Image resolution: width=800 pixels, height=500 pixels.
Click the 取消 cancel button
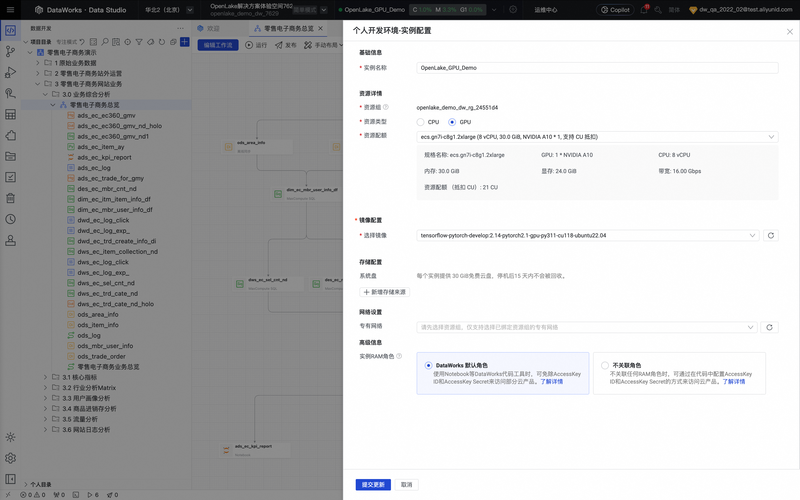click(407, 484)
